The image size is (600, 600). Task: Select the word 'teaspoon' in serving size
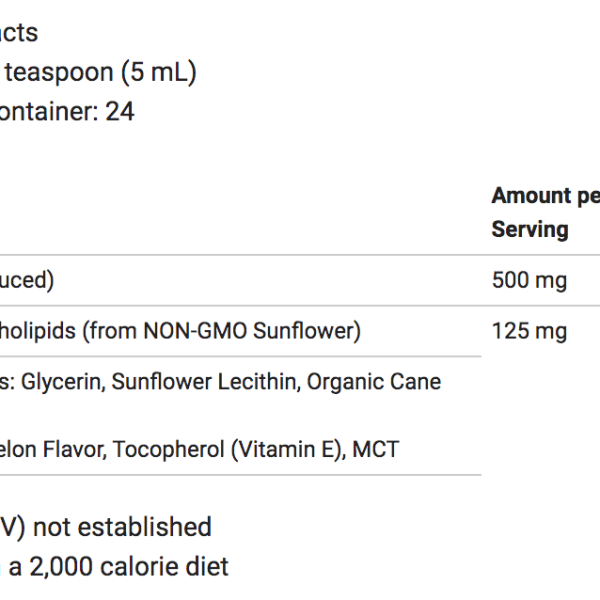tap(59, 73)
